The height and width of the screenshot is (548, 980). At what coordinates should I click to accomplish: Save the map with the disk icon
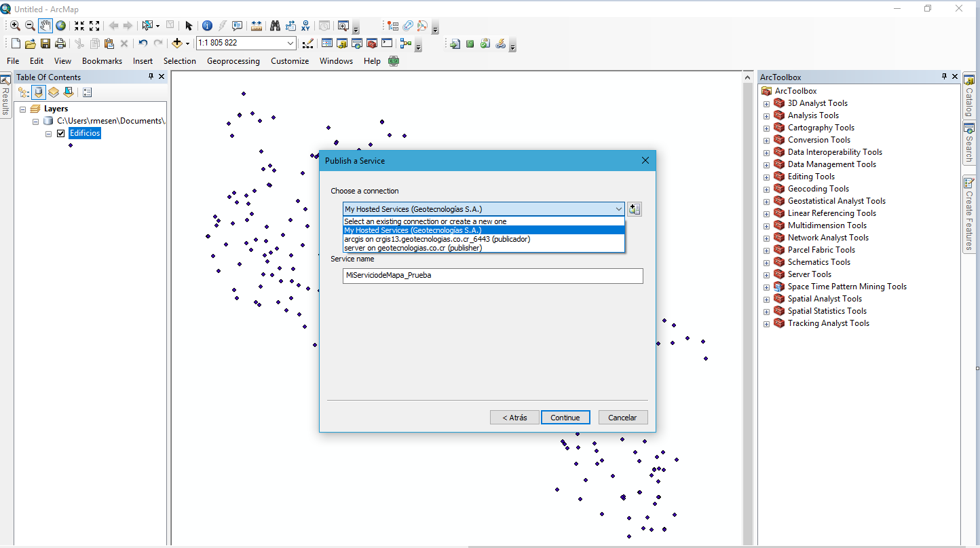[45, 43]
